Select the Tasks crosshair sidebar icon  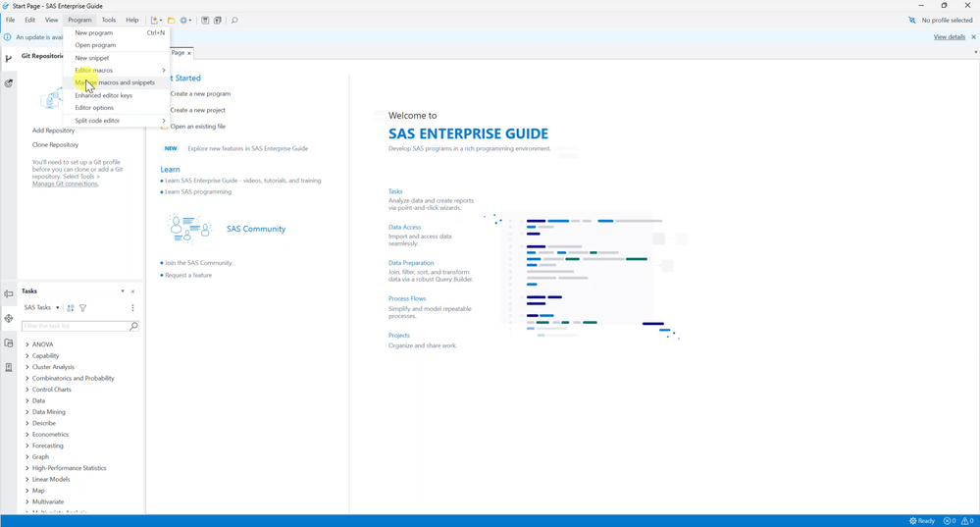click(x=8, y=318)
